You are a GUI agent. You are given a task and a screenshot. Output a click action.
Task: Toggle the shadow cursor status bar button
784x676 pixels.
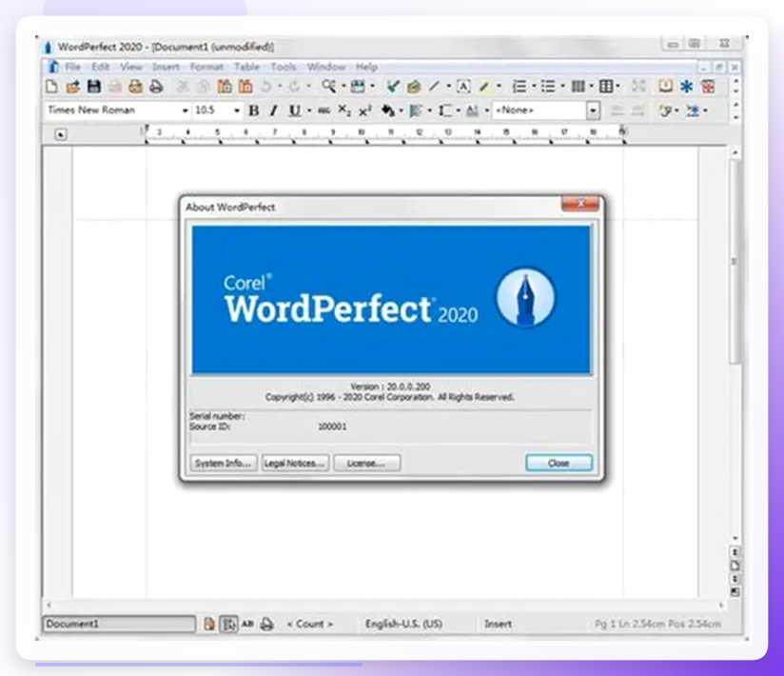229,624
